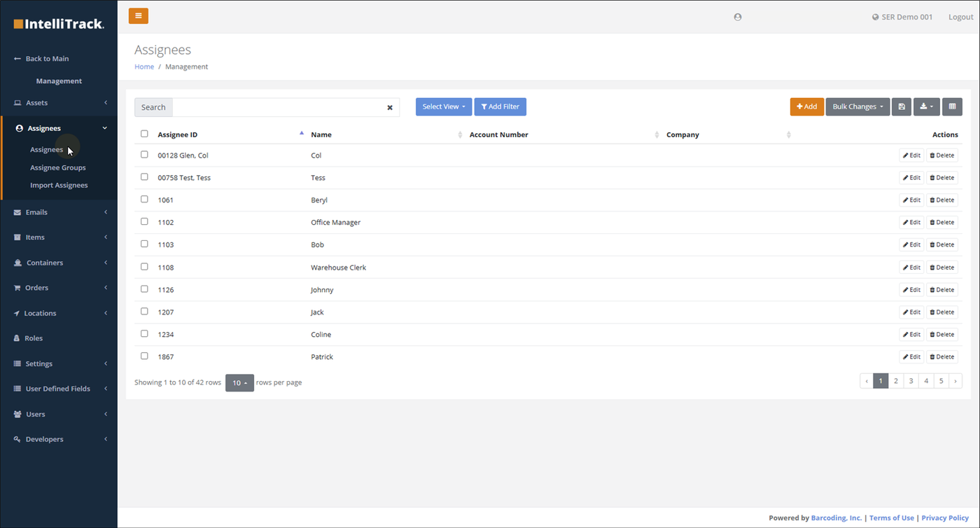Click the save view floppy disk icon
Image resolution: width=980 pixels, height=528 pixels.
pos(902,106)
